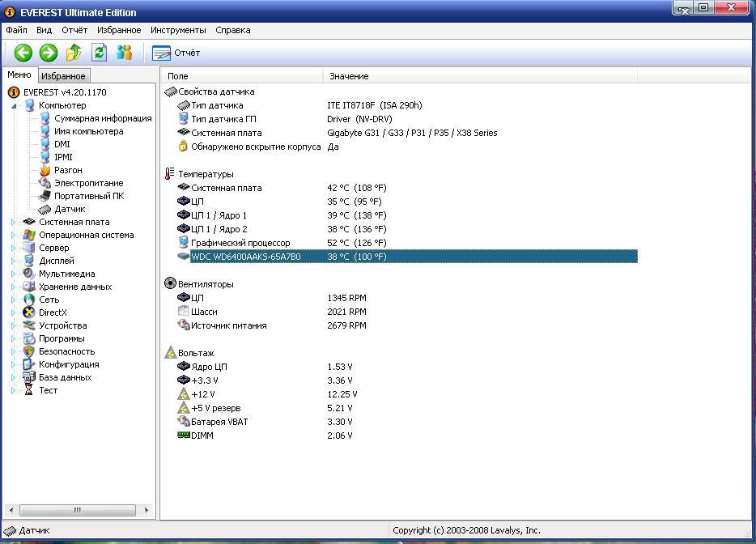
Task: Open the Файл menu
Action: point(16,30)
